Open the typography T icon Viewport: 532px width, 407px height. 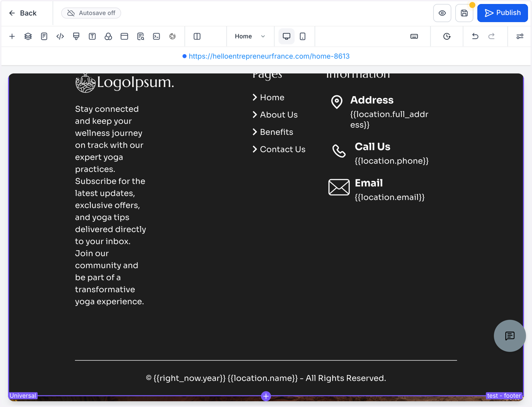[x=92, y=36]
